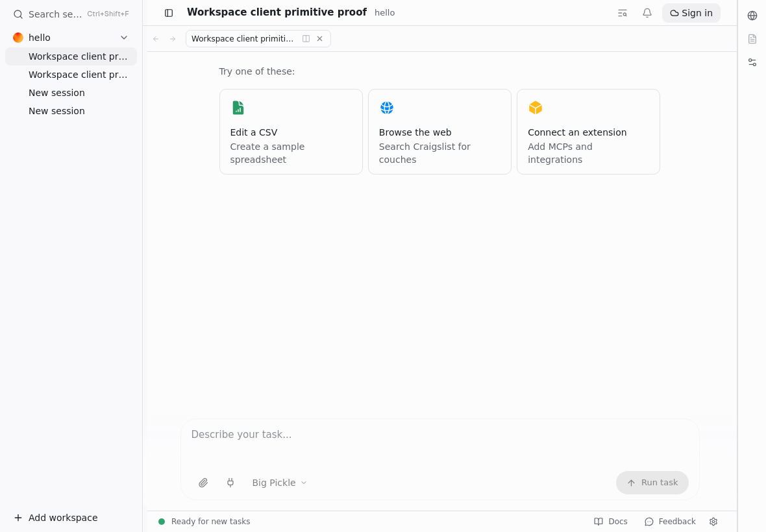Choose the Connect an extension card
This screenshot has width=766, height=532.
tap(588, 132)
